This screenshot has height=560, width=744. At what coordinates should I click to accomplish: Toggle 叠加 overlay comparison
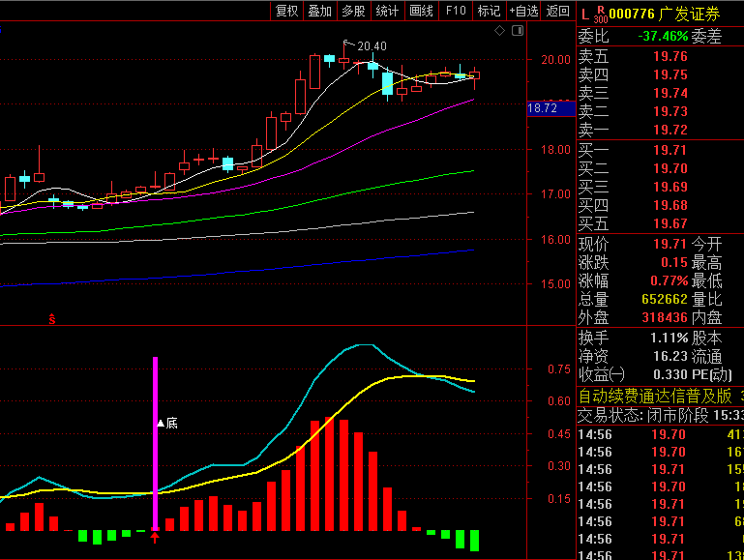coord(319,11)
